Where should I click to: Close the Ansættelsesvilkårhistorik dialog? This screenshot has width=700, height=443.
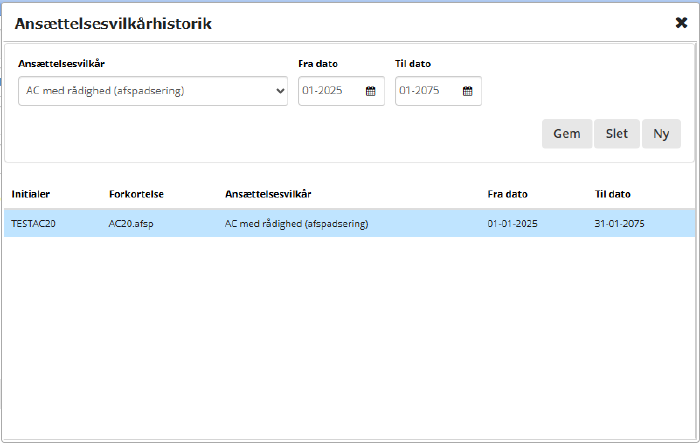coord(681,22)
